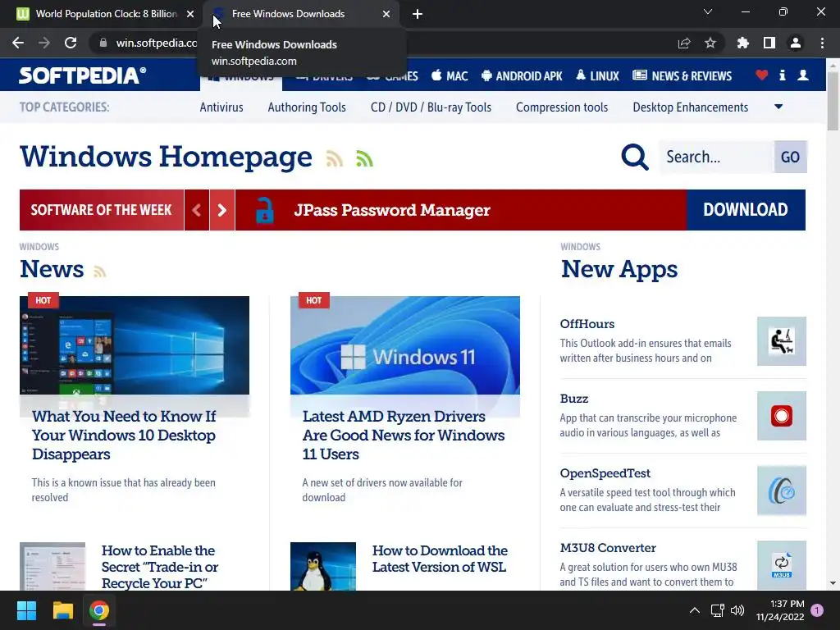Image resolution: width=840 pixels, height=630 pixels.
Task: Click the orange RSS icon beside Windows Homepage
Action: pyautogui.click(x=335, y=158)
